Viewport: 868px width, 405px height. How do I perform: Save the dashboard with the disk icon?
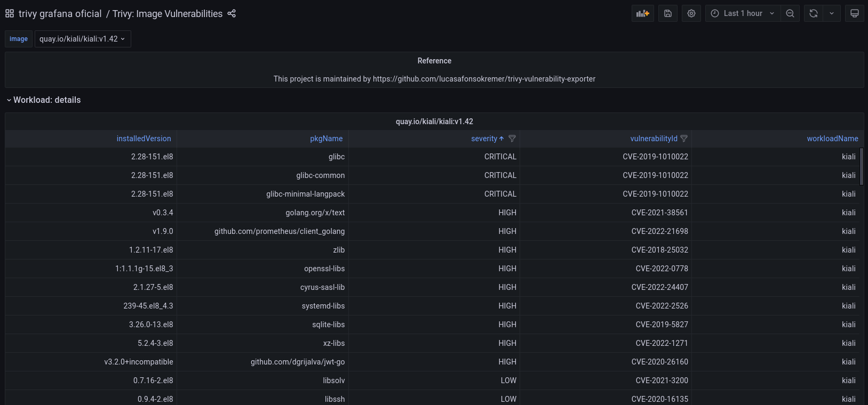click(668, 14)
